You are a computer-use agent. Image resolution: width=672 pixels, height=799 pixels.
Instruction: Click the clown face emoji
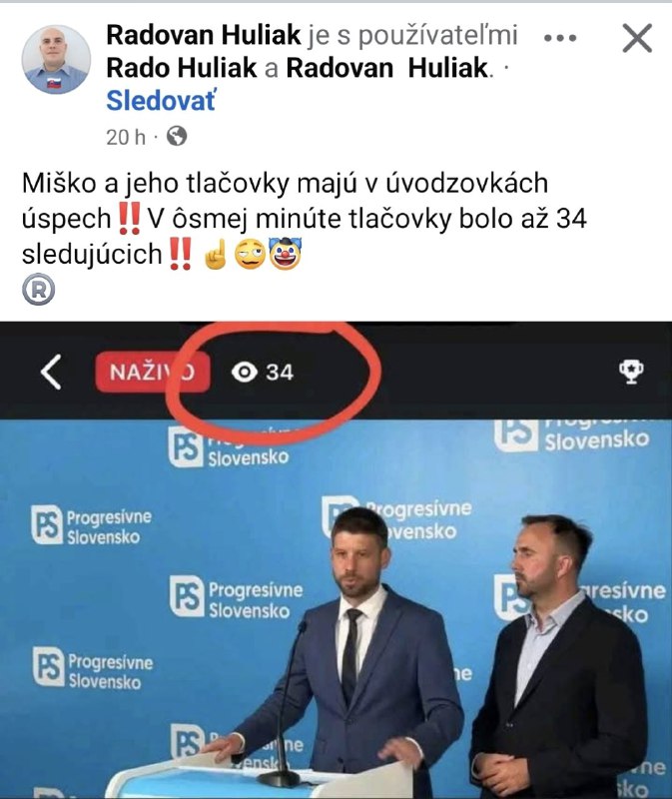coord(286,254)
